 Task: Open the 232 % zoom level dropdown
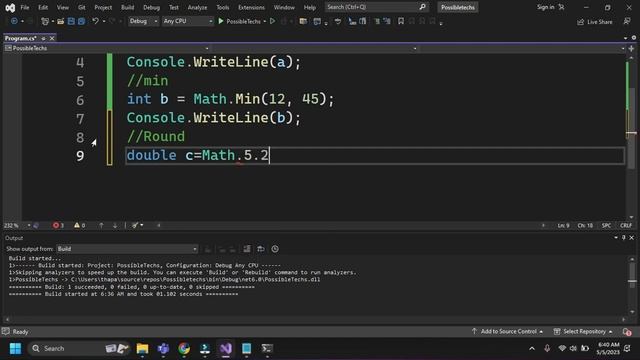[x=17, y=225]
